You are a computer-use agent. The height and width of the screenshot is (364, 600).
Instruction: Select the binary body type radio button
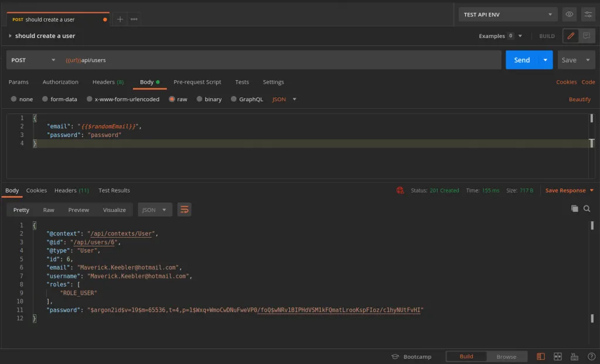click(x=200, y=99)
